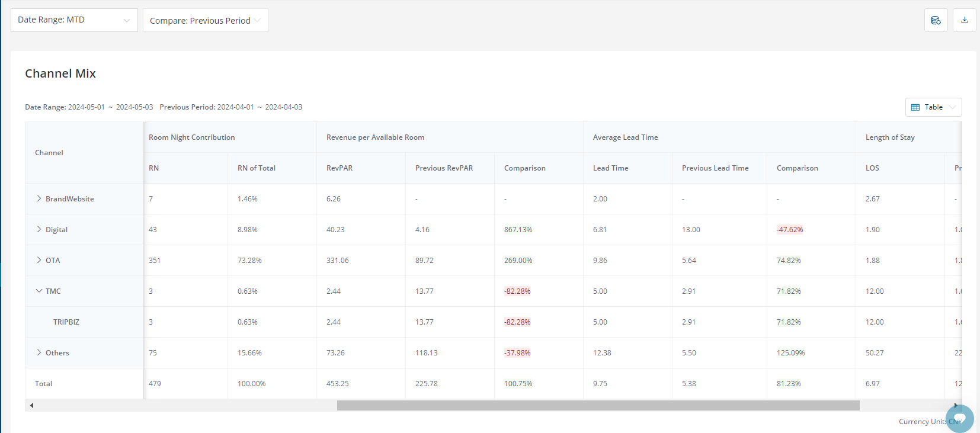The image size is (980, 433).
Task: Click the 125.09% lead time comparison for Others
Action: click(x=791, y=353)
